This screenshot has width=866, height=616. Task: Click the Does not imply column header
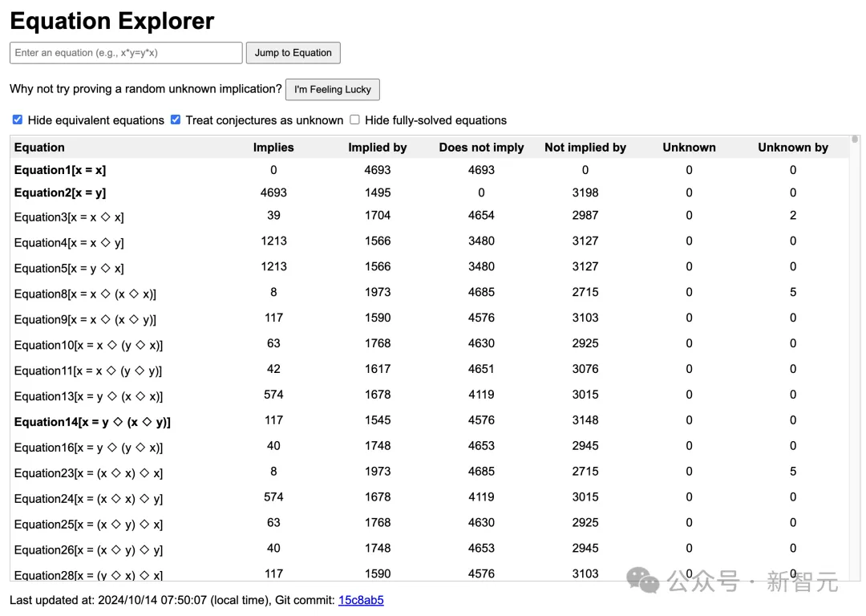tap(481, 148)
